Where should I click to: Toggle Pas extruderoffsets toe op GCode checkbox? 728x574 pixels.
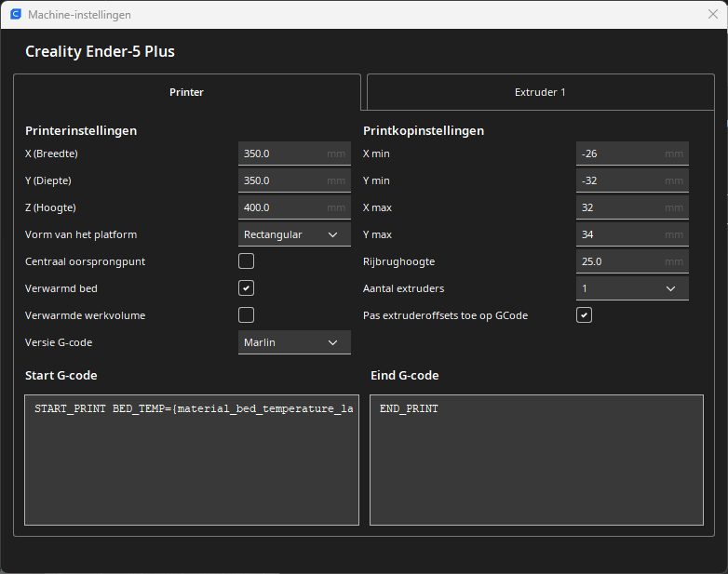click(x=584, y=315)
